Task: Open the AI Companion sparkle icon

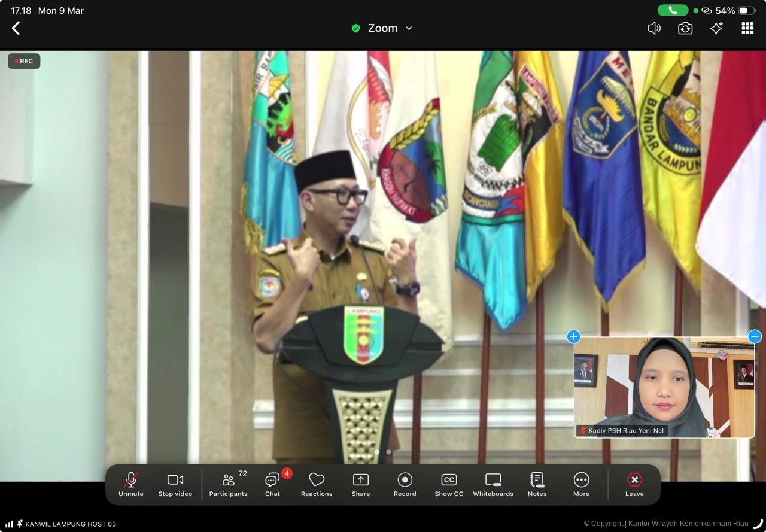Action: pos(716,28)
